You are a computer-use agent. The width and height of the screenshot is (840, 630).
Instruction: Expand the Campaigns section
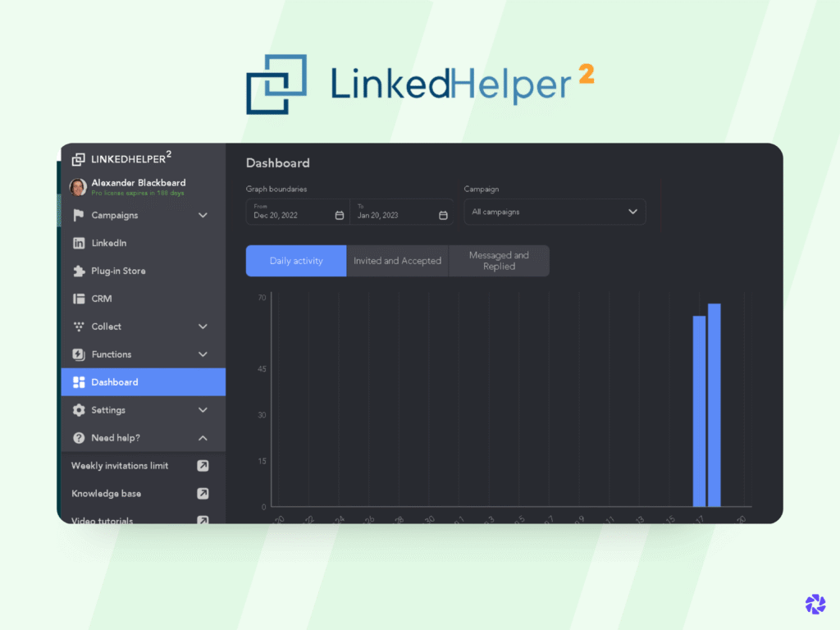tap(203, 215)
